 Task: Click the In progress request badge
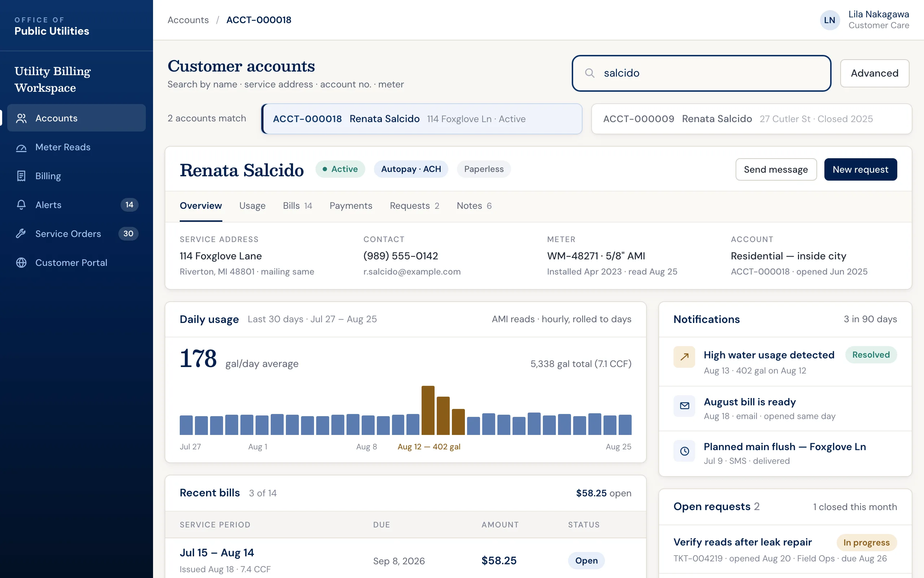click(866, 543)
